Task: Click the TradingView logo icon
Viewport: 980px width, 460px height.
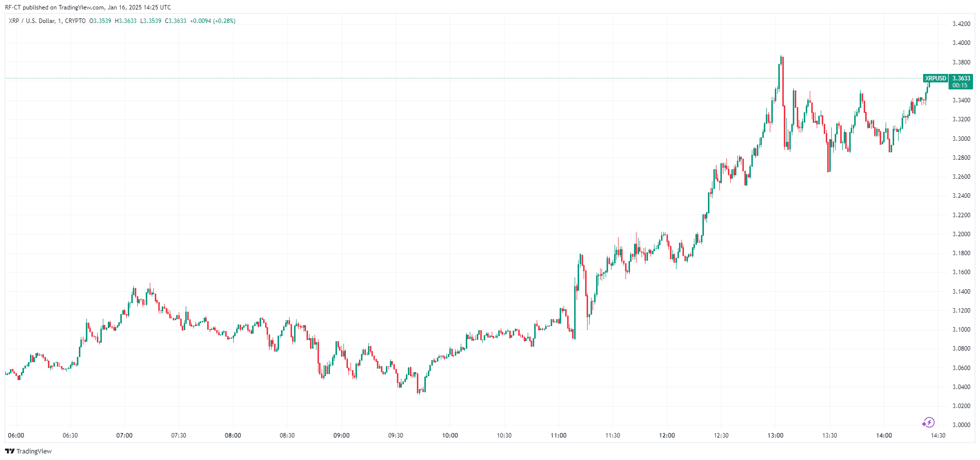Action: tap(9, 451)
